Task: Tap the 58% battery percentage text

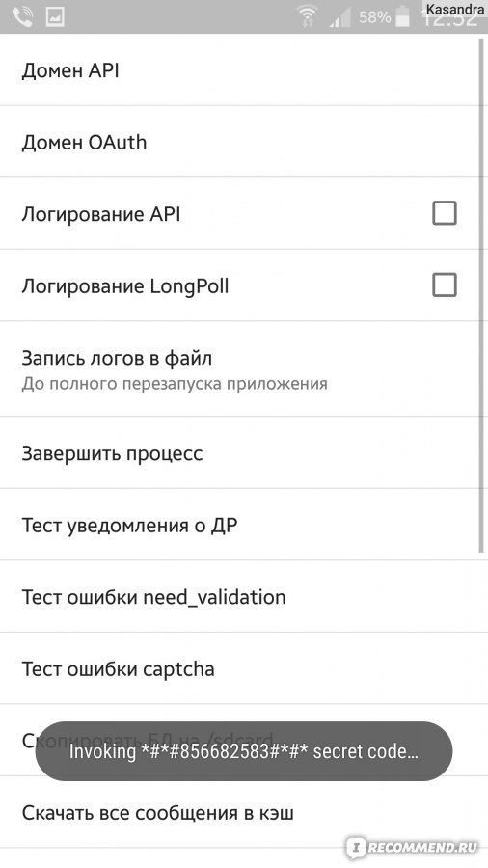Action: (374, 17)
